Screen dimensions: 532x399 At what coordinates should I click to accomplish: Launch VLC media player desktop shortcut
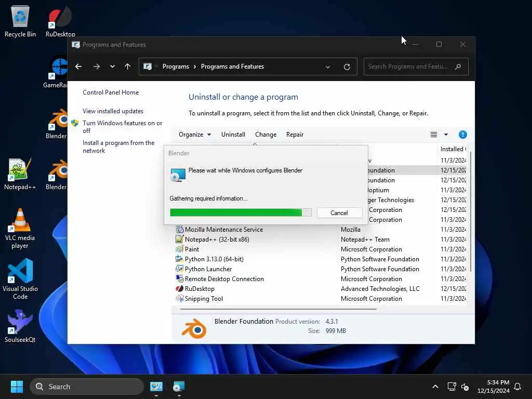point(20,228)
